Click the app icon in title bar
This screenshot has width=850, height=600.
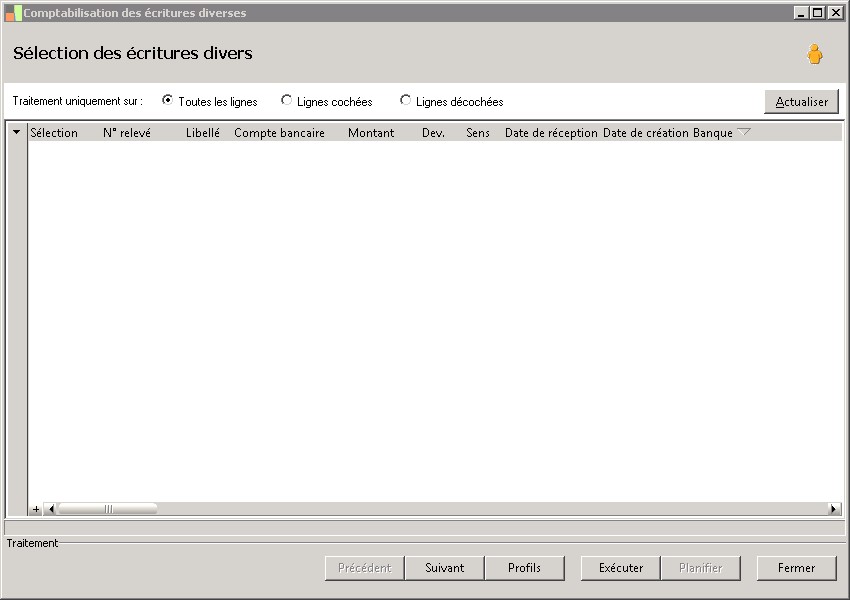(x=13, y=13)
